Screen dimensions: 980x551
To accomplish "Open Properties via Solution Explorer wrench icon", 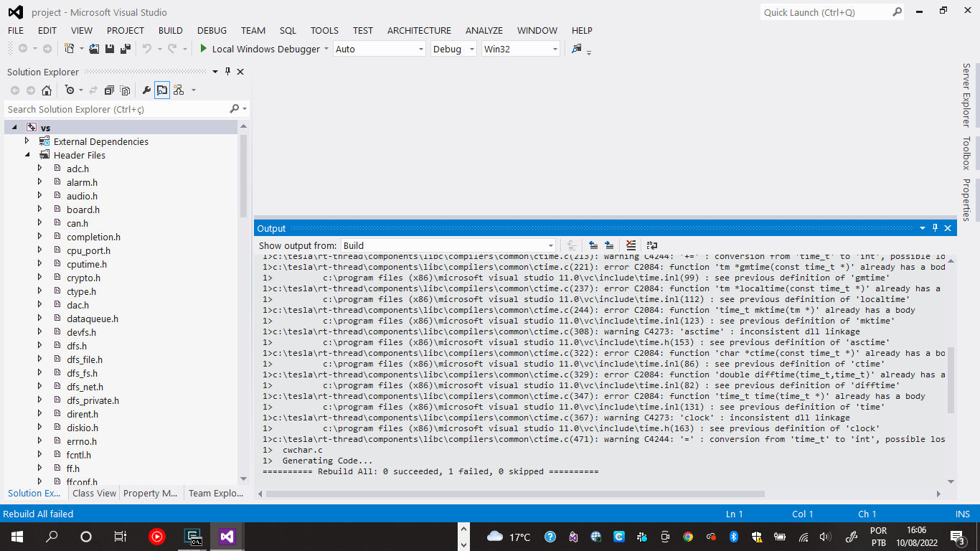I will tap(146, 90).
